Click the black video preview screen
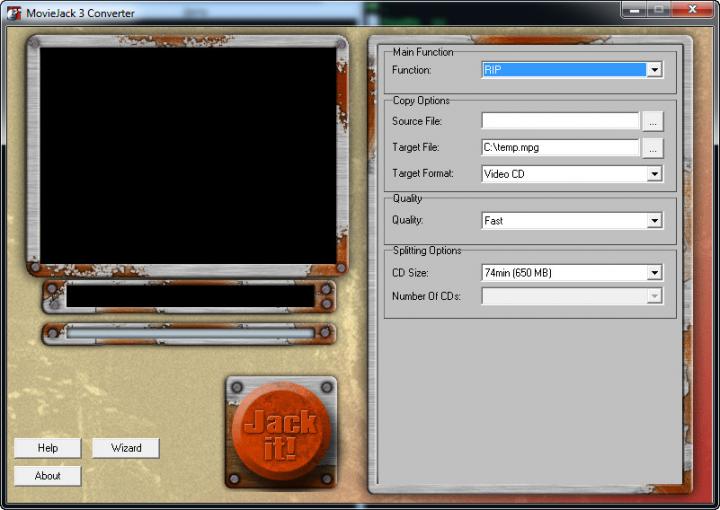The height and width of the screenshot is (510, 720). coord(188,155)
